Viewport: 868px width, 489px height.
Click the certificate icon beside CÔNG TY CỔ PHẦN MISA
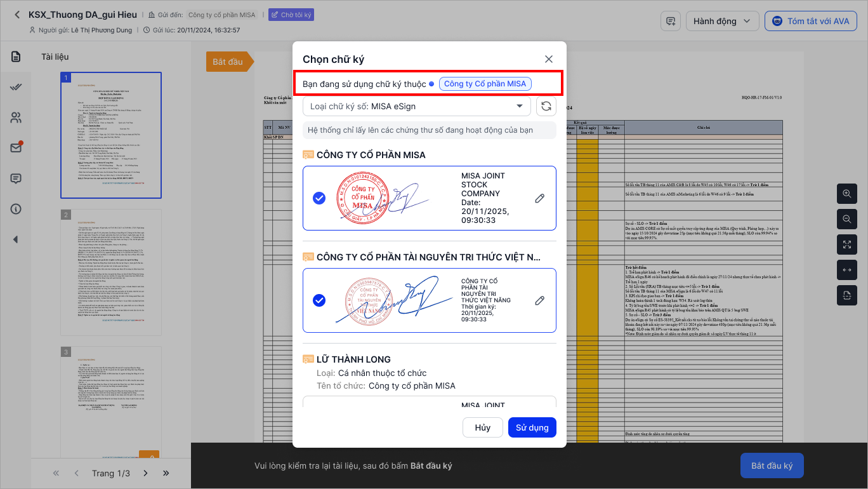[308, 155]
